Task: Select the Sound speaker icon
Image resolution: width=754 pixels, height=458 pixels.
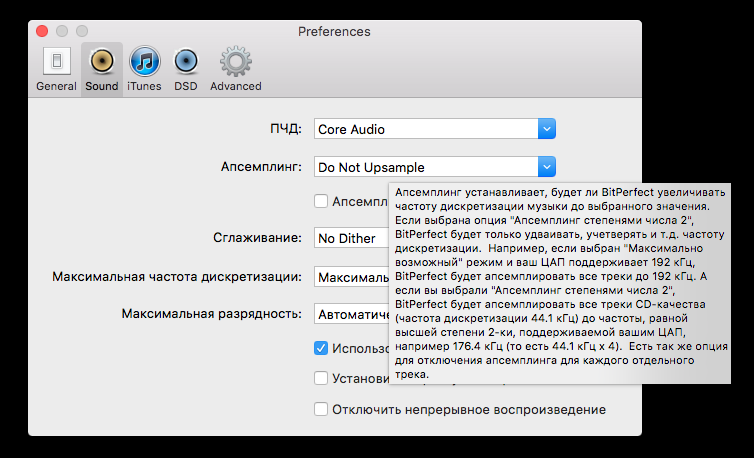Action: pos(101,68)
